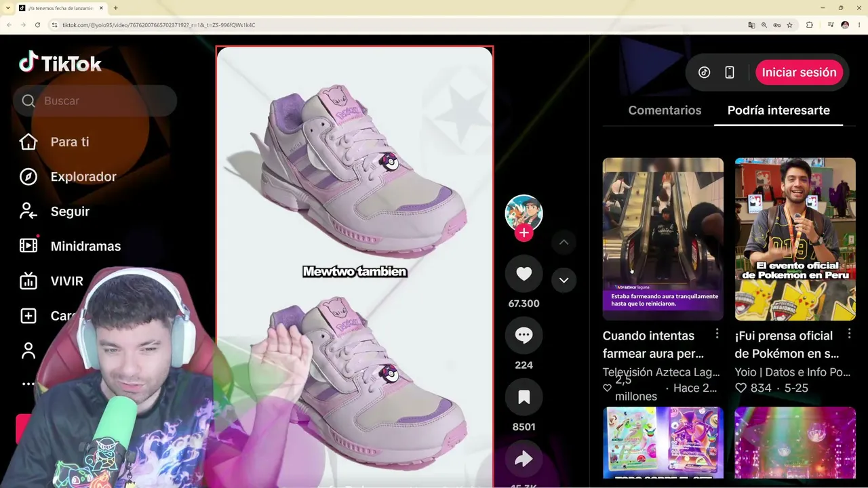Open the Pokémon cards video thumbnail

tap(663, 443)
